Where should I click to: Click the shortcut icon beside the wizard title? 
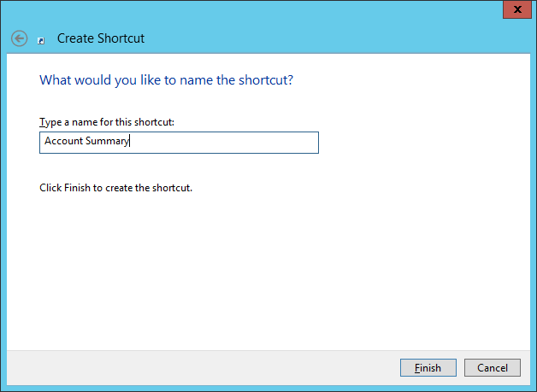(41, 39)
